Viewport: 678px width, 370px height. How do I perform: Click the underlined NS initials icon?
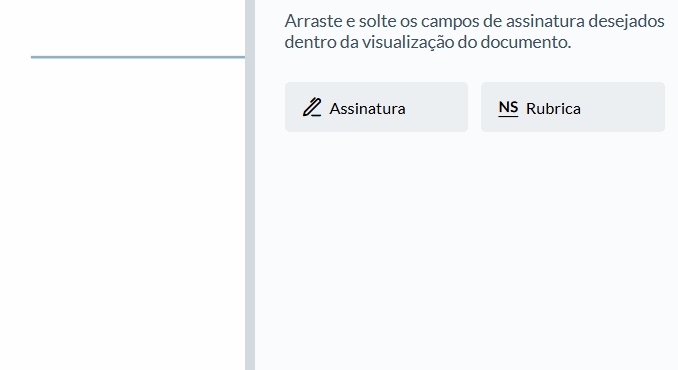[508, 108]
